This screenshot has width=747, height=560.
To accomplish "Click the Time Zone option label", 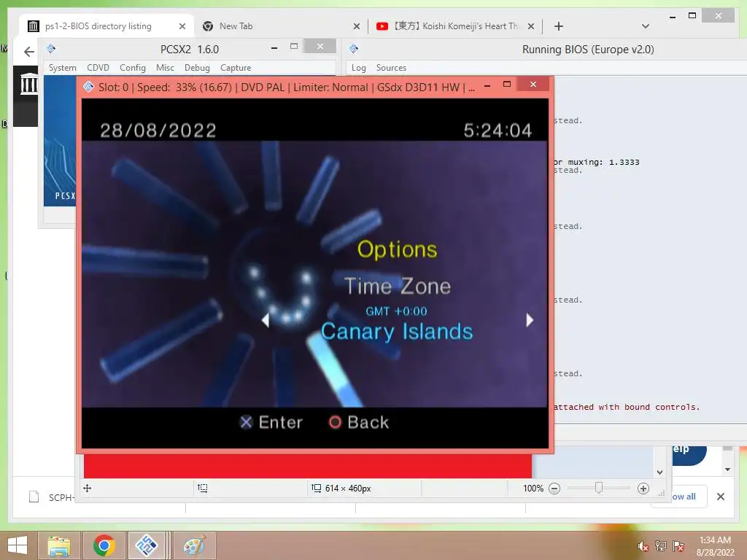I will (398, 286).
